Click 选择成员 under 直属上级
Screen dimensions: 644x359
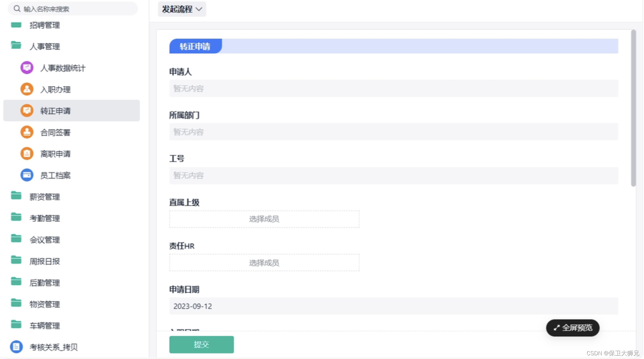pyautogui.click(x=264, y=219)
